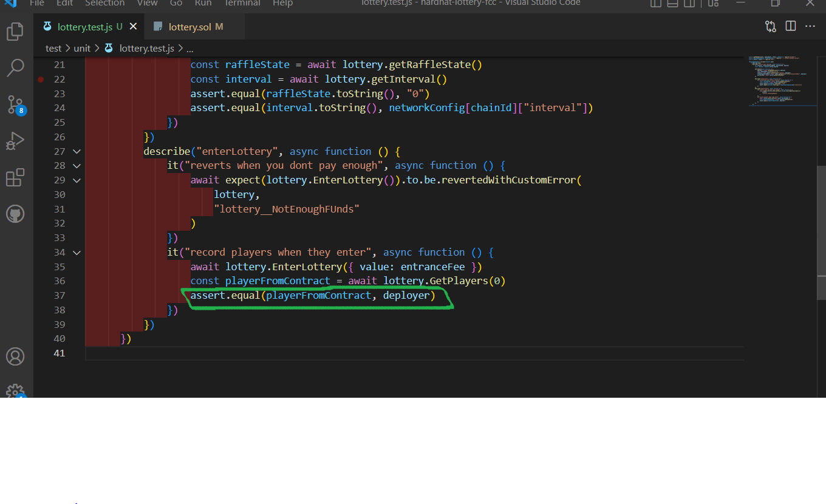826x504 pixels.
Task: Click line number 21 in the gutter
Action: click(x=59, y=65)
